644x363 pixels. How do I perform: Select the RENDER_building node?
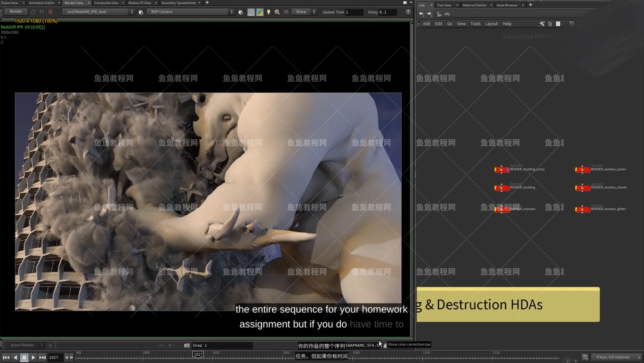click(502, 188)
